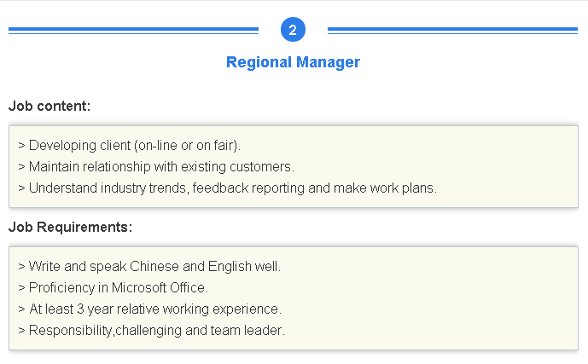Click the arrow bullet before Developing client
The image size is (588, 364).
point(21,146)
